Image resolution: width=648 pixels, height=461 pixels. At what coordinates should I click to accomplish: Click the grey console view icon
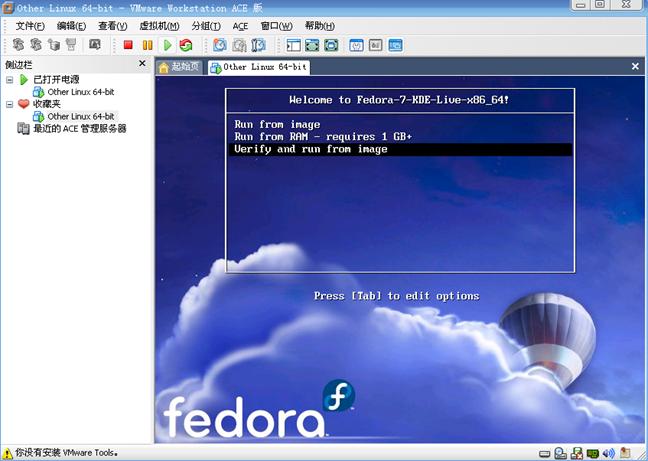coord(375,45)
